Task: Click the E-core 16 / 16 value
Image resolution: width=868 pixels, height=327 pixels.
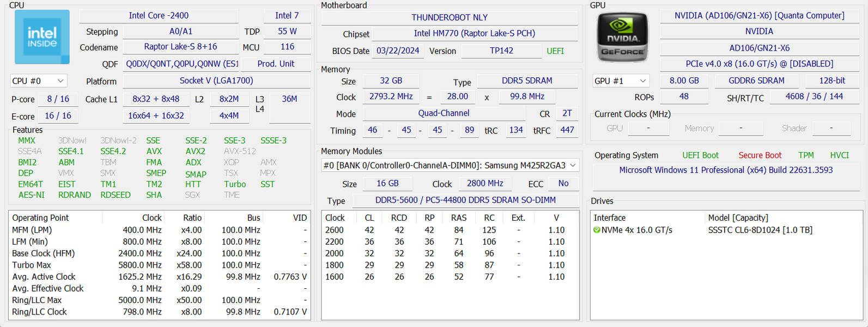Action: point(58,116)
